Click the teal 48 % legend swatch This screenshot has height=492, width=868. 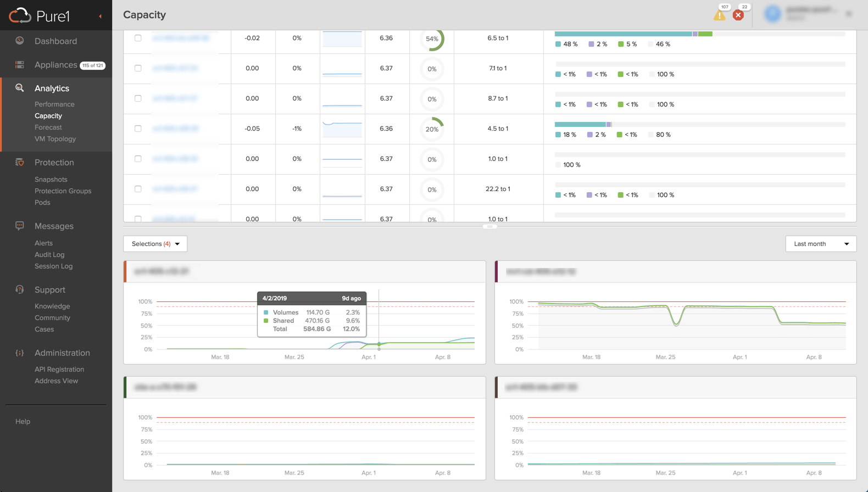click(x=558, y=44)
